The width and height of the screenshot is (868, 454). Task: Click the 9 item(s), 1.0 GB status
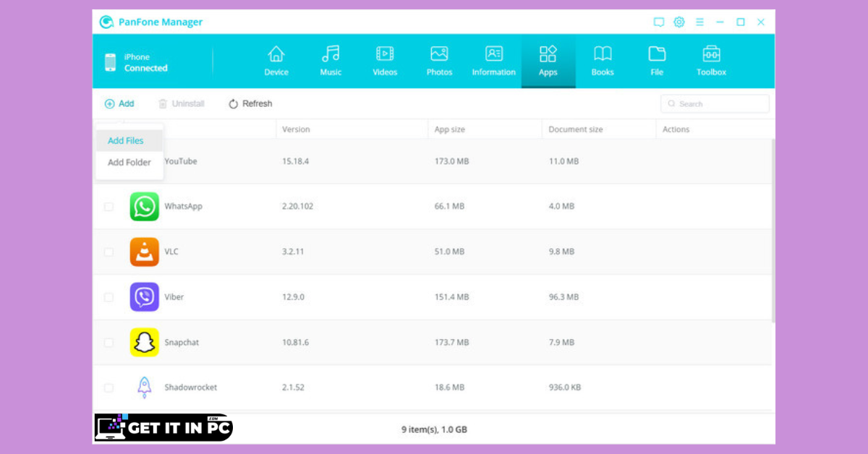point(434,429)
